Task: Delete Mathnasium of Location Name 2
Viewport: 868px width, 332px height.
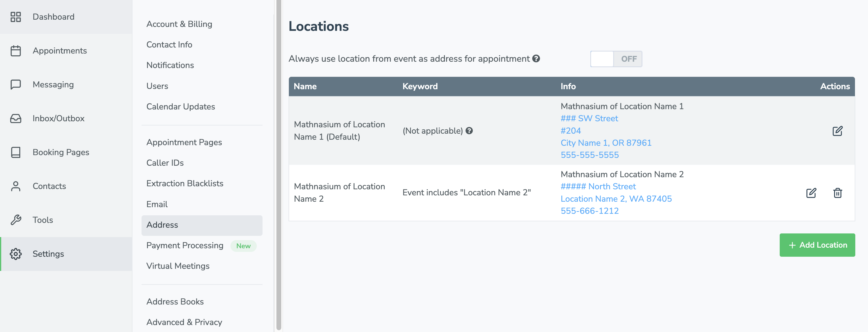Action: tap(838, 193)
